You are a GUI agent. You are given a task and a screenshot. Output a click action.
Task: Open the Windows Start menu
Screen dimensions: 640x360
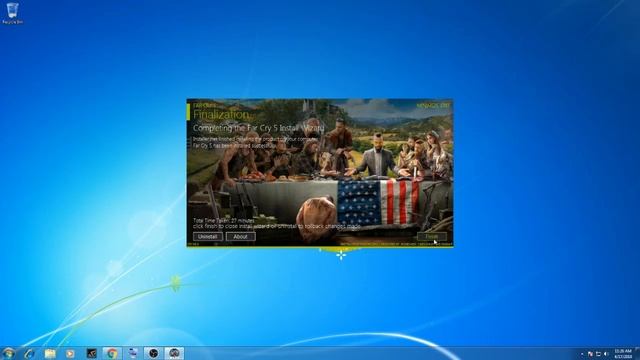coord(8,353)
